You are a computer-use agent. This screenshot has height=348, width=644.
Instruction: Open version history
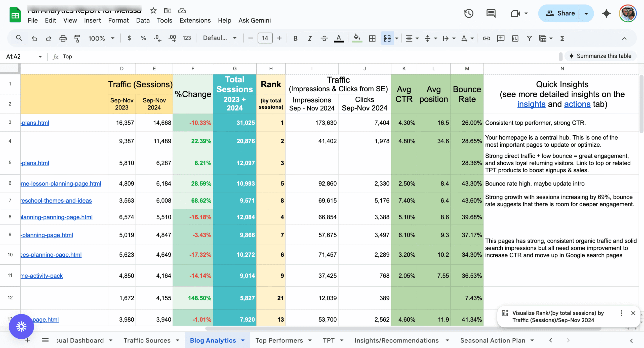(468, 13)
